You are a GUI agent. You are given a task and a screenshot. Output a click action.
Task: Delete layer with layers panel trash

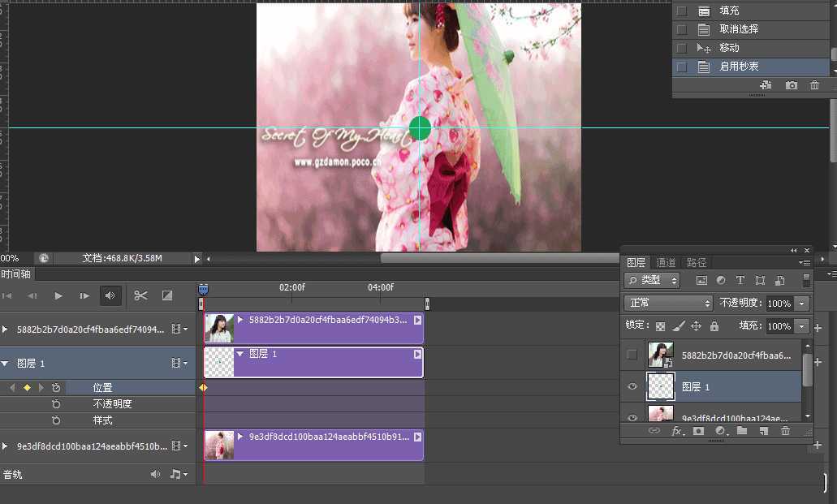tap(785, 430)
